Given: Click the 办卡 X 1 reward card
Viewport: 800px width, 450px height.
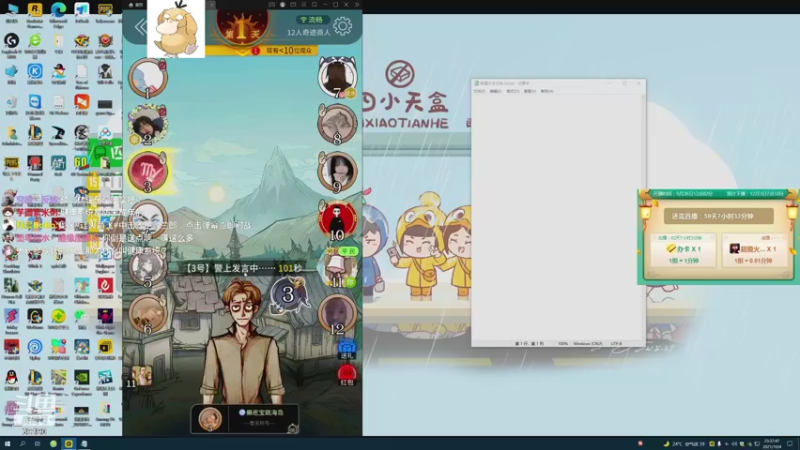Looking at the screenshot, I should coord(684,250).
